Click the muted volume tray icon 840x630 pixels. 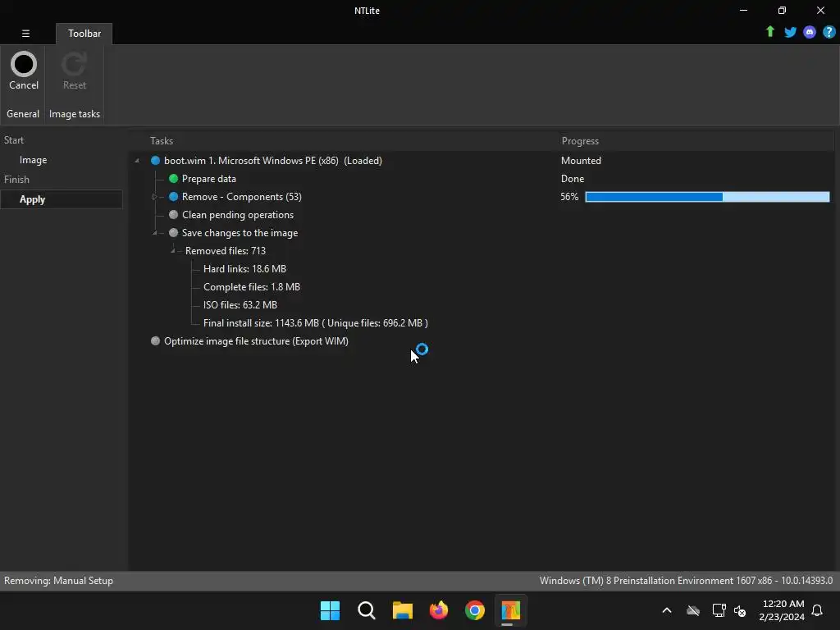(x=741, y=610)
